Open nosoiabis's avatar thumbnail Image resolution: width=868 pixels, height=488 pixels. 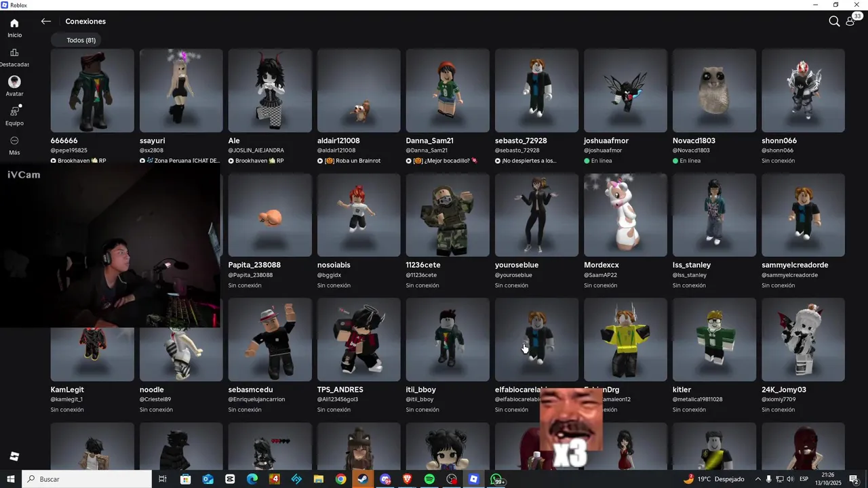click(359, 215)
